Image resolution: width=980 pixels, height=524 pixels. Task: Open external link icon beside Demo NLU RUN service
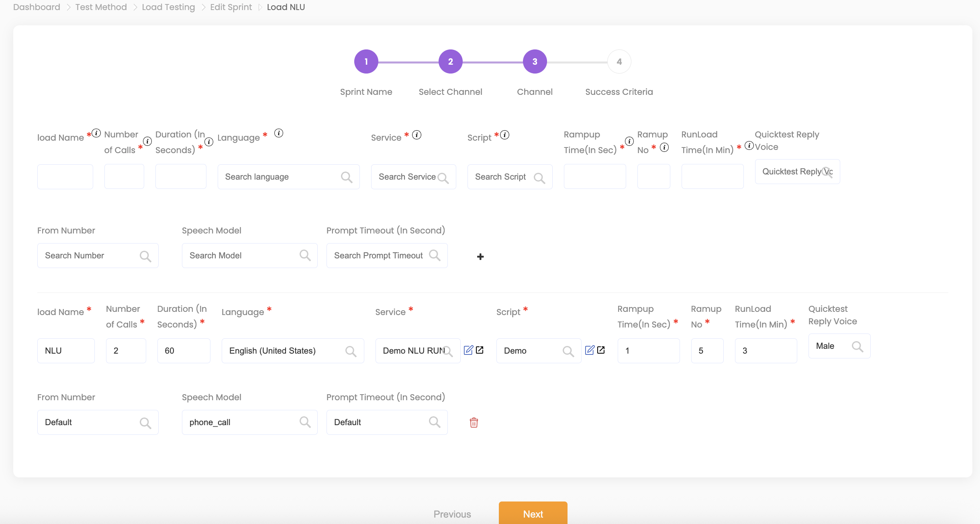click(480, 350)
